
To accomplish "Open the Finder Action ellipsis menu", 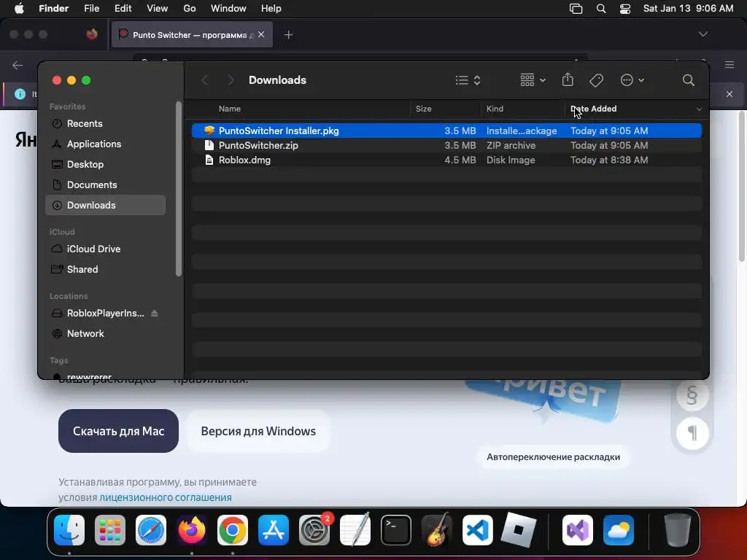I will (632, 80).
